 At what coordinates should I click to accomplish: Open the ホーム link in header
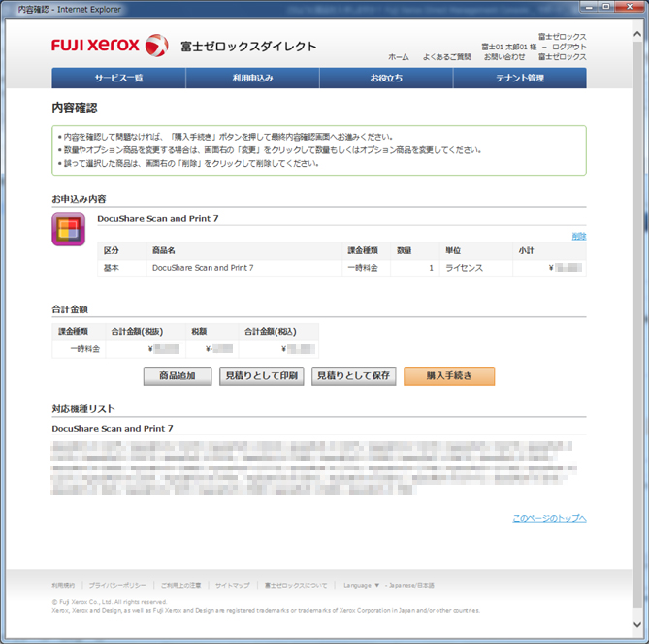(399, 57)
